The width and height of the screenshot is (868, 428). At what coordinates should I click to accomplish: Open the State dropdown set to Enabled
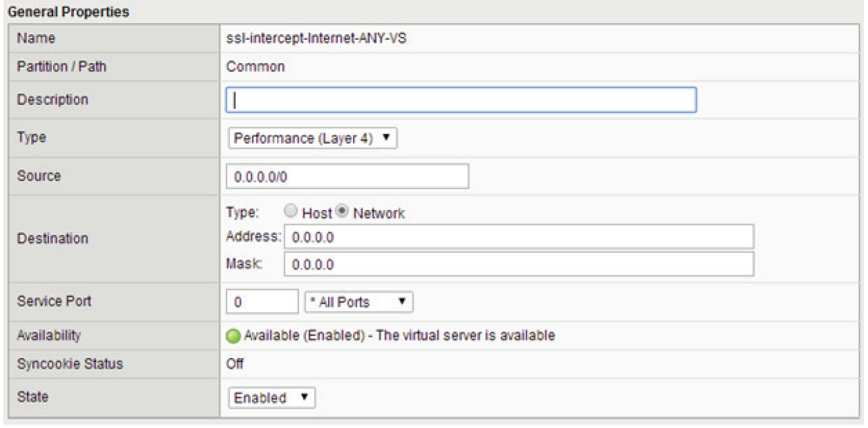(x=272, y=397)
